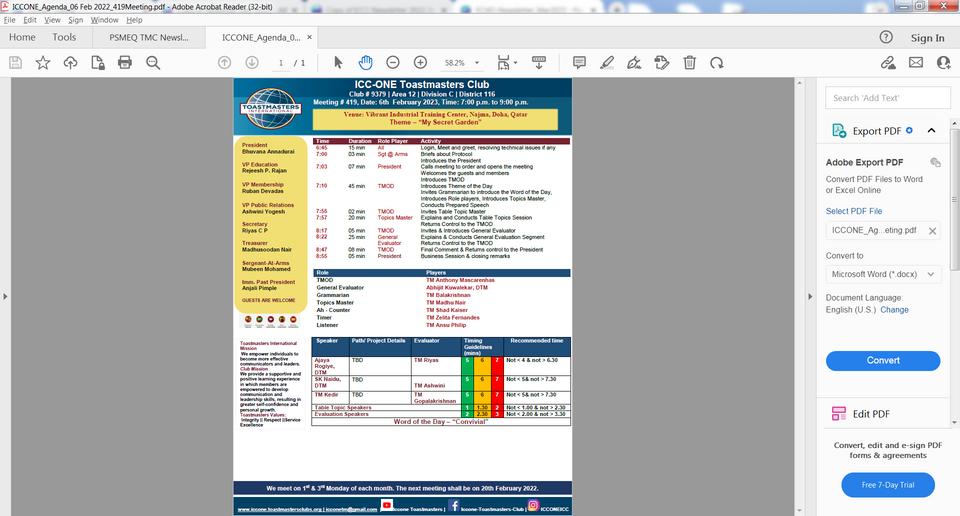Upload file to cloud icon
Viewport: 960px width, 516px height.
[x=70, y=62]
